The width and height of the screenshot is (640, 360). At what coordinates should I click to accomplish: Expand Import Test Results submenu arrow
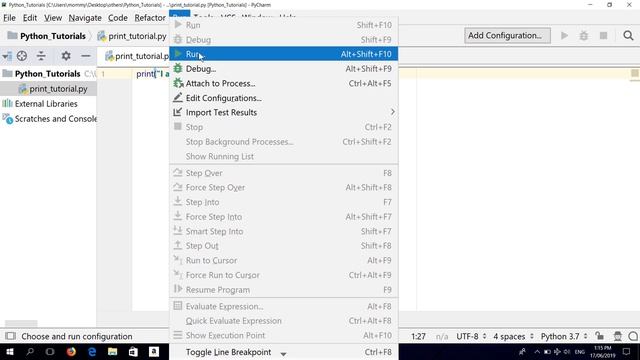(x=393, y=112)
